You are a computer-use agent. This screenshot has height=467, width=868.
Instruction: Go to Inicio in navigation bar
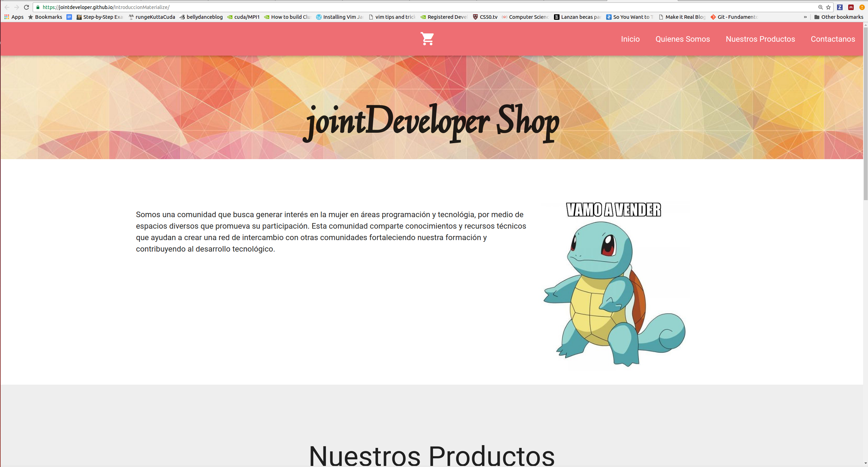tap(630, 39)
